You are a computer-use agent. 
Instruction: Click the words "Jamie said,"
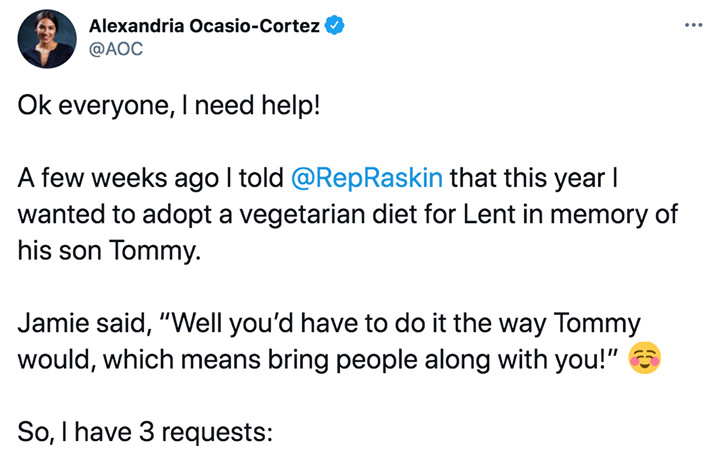pyautogui.click(x=84, y=323)
